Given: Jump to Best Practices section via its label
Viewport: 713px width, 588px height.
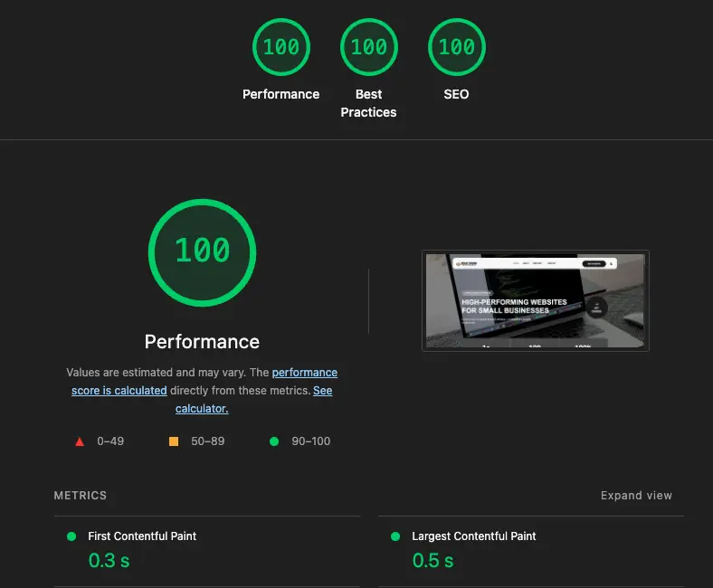Looking at the screenshot, I should coord(368,103).
